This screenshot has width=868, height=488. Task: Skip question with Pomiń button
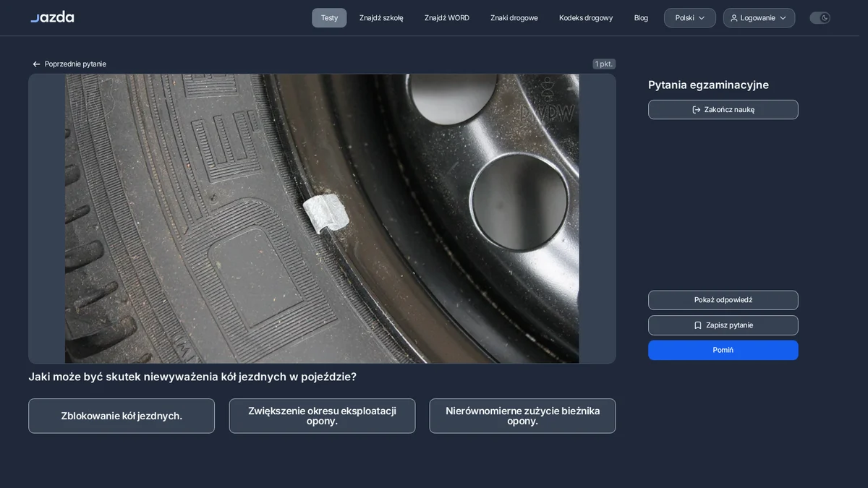coord(723,350)
